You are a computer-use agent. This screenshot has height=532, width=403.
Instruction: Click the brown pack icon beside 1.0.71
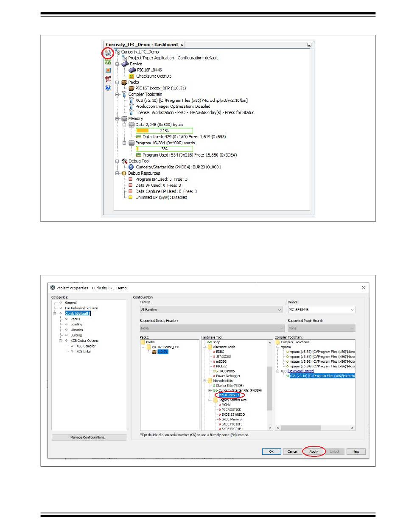click(154, 352)
